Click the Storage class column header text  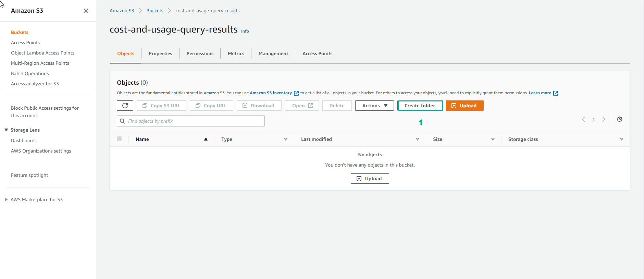523,139
